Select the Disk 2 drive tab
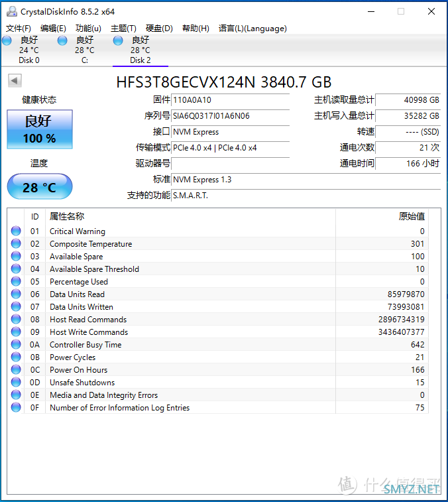 [140, 50]
